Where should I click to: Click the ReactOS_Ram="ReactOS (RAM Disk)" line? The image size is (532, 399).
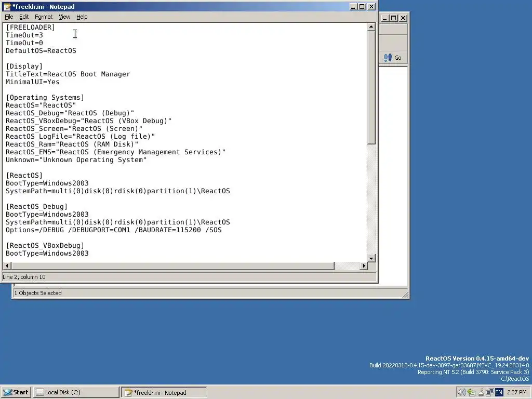(x=72, y=144)
